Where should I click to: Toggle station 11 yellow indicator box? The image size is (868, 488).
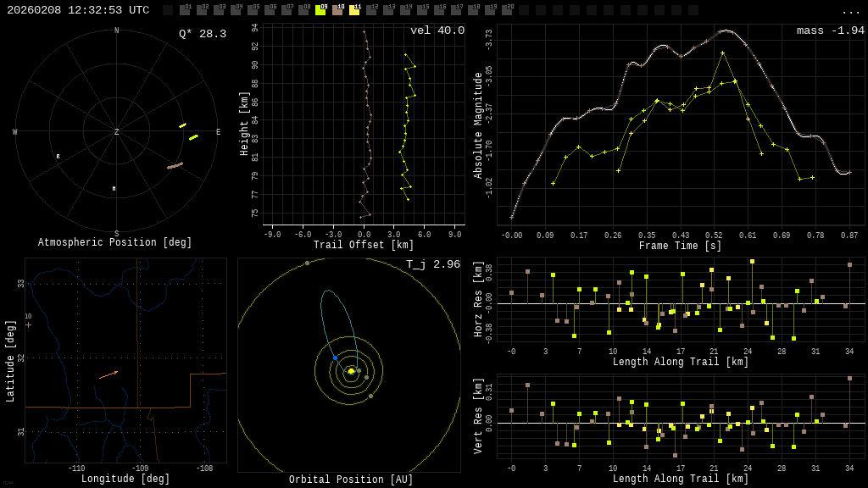pyautogui.click(x=354, y=10)
